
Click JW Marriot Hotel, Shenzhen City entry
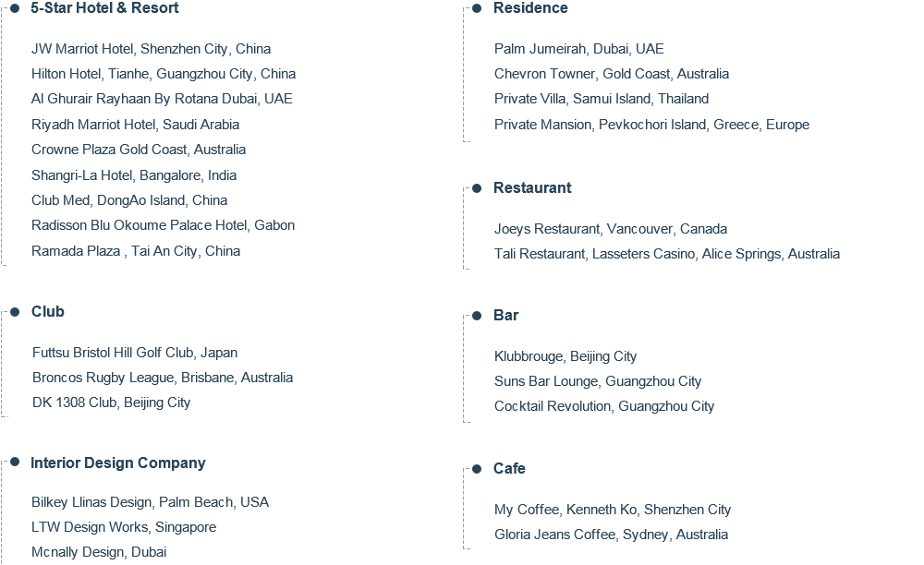click(x=151, y=49)
